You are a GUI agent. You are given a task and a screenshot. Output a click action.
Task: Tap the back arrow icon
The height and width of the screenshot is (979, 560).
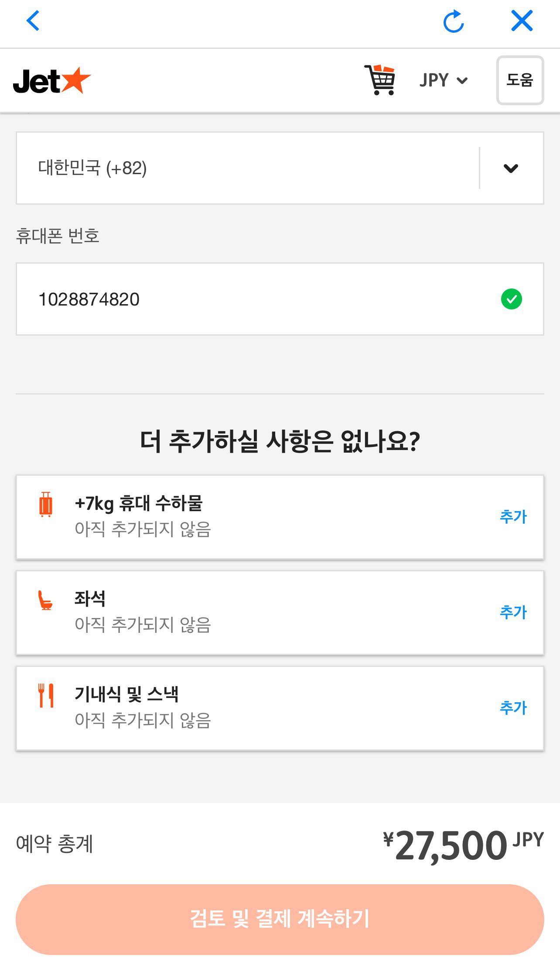point(33,21)
